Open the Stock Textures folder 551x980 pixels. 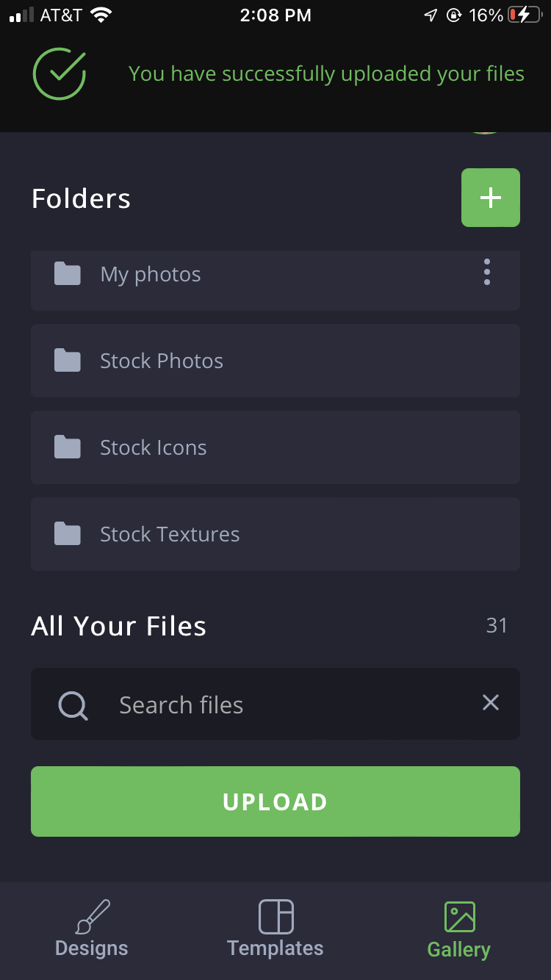[275, 534]
